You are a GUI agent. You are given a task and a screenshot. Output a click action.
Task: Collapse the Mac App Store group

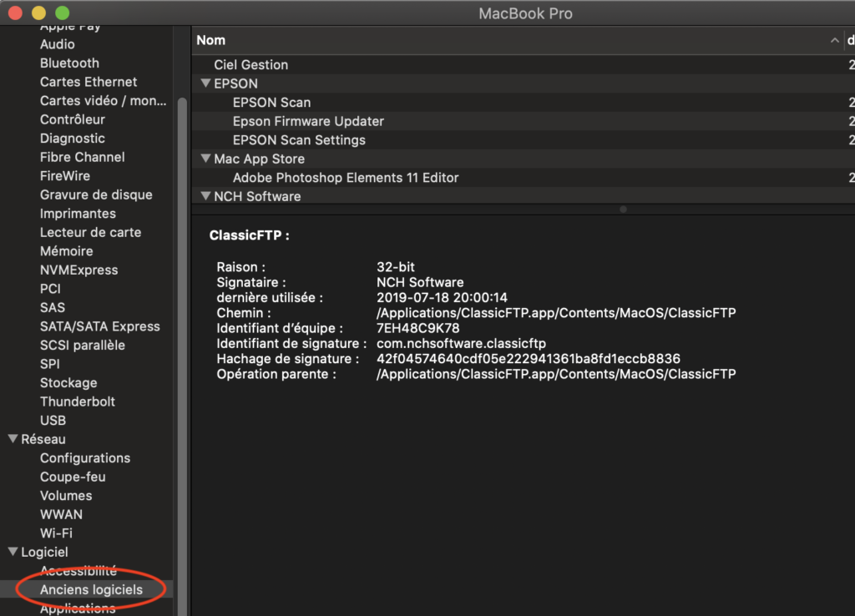coord(205,159)
